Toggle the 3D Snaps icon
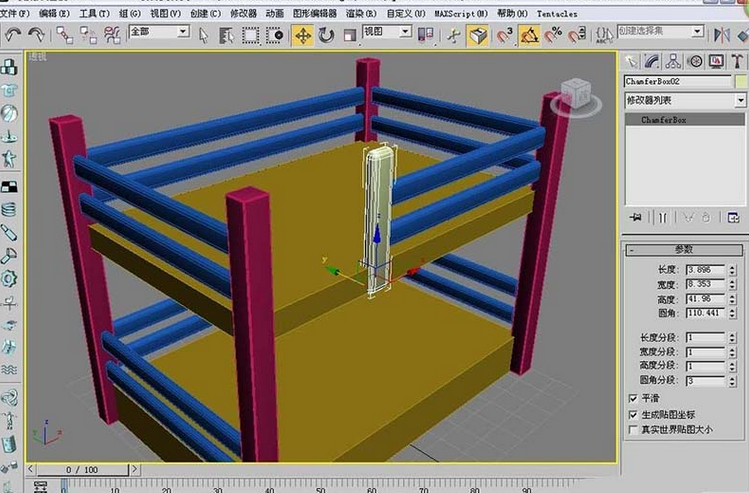The width and height of the screenshot is (749, 493). [503, 35]
